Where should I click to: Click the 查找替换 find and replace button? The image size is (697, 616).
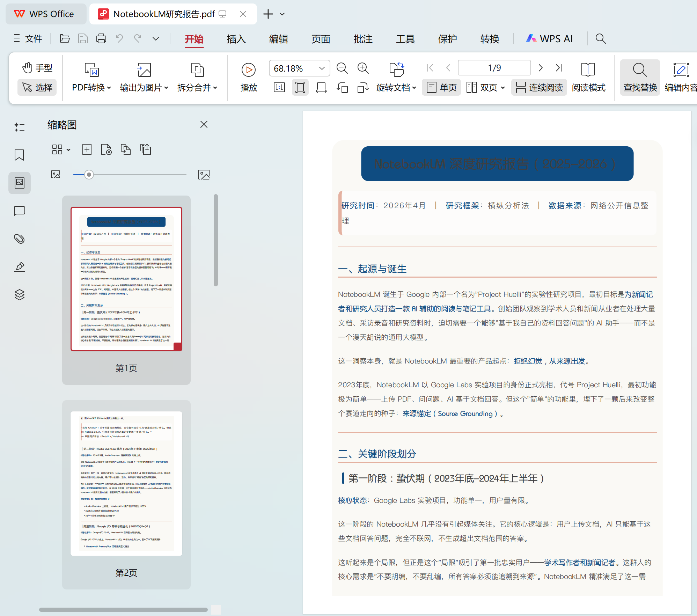(x=640, y=78)
